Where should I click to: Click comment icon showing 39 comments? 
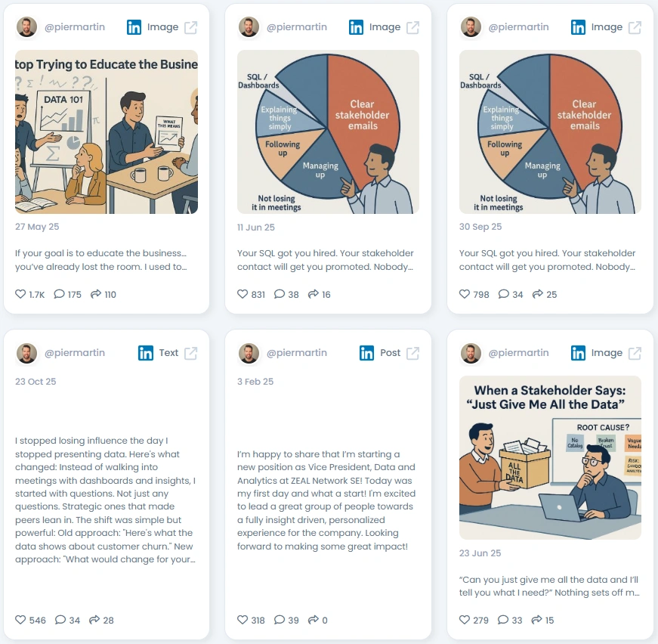click(x=280, y=620)
